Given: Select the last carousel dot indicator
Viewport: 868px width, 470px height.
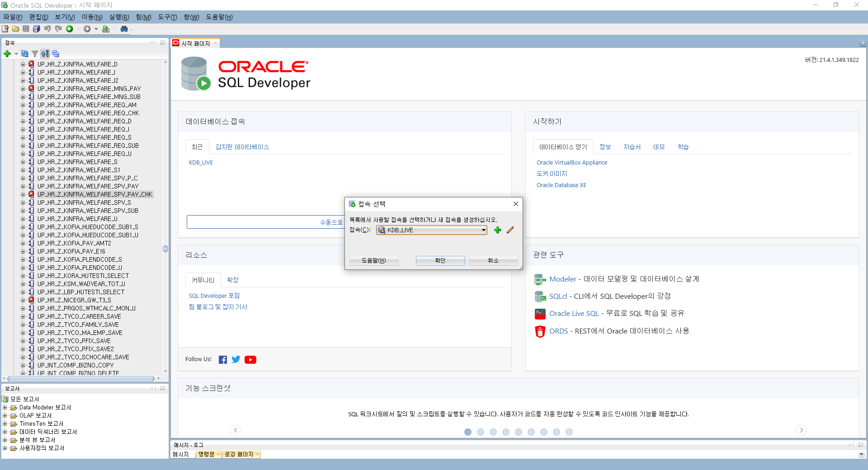Looking at the screenshot, I should tap(569, 432).
